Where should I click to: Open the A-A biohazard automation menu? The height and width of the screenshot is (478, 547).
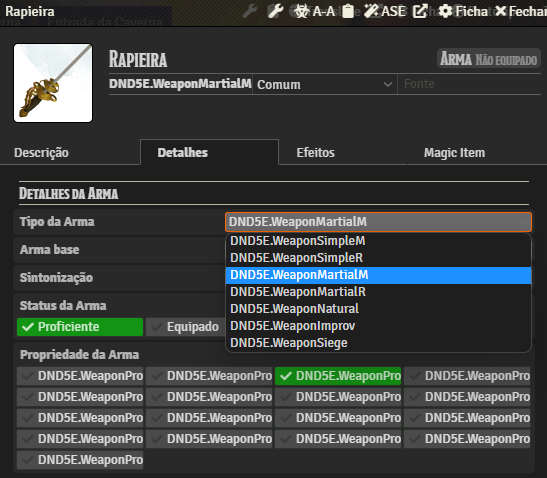click(314, 12)
